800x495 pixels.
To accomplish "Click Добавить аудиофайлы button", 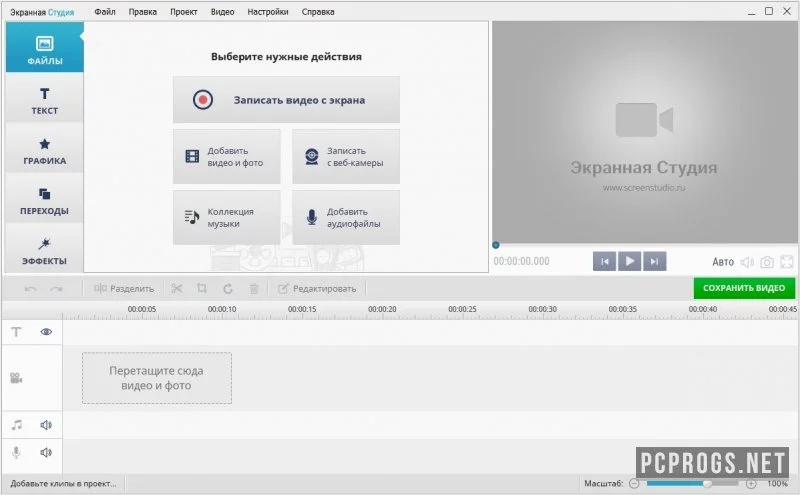I will pyautogui.click(x=346, y=217).
